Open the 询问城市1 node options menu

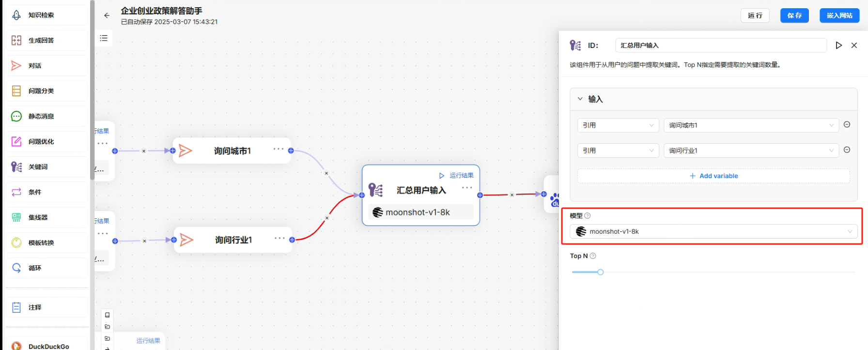click(279, 149)
